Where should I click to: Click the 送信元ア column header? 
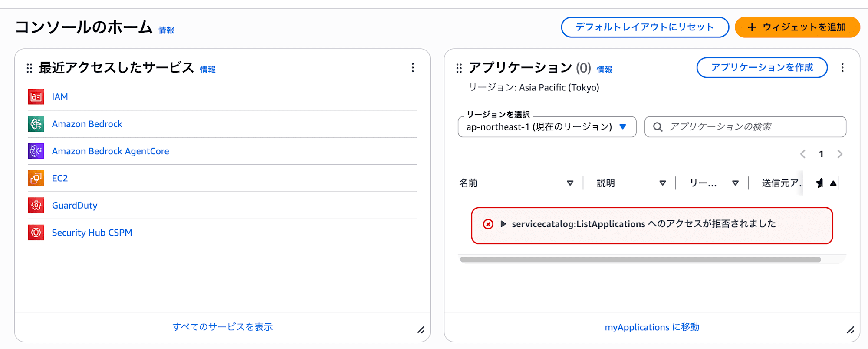coord(781,183)
